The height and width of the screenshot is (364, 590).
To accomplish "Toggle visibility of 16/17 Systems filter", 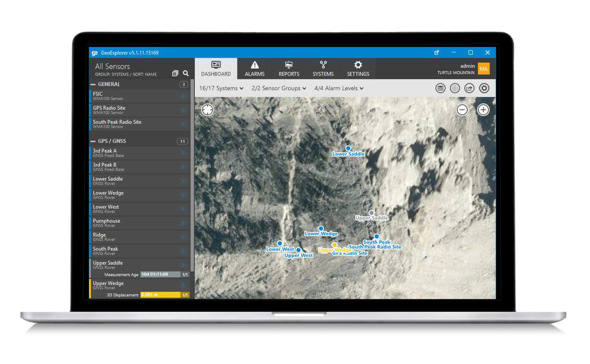I will [x=221, y=88].
